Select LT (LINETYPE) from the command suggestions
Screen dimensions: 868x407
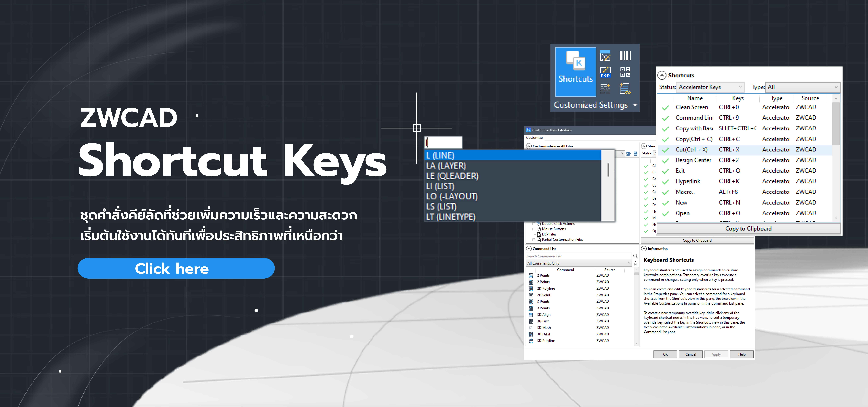pos(513,217)
